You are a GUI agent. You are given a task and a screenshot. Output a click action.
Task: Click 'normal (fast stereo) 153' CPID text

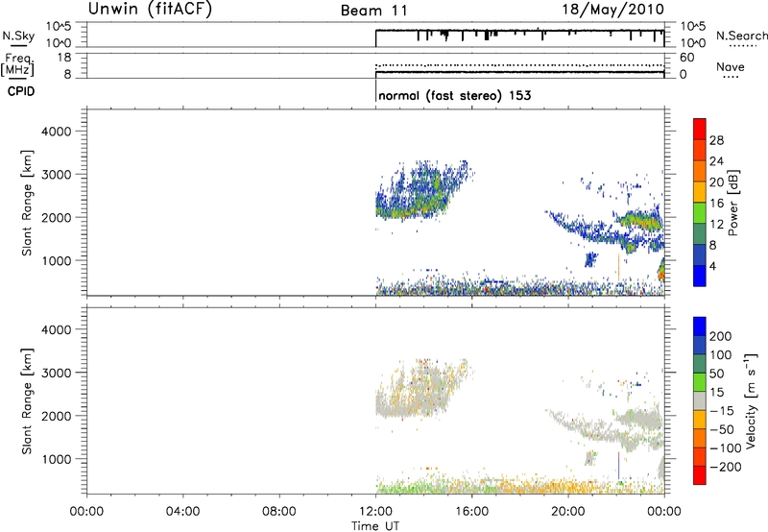454,95
